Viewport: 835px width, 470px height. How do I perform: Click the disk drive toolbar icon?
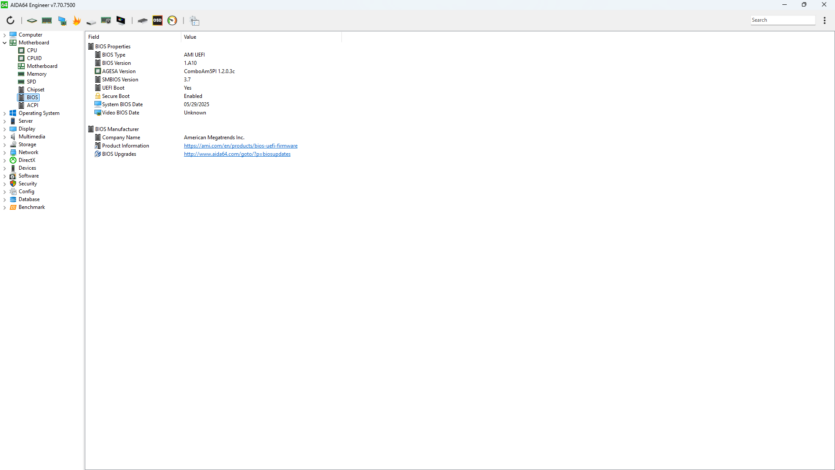click(91, 20)
